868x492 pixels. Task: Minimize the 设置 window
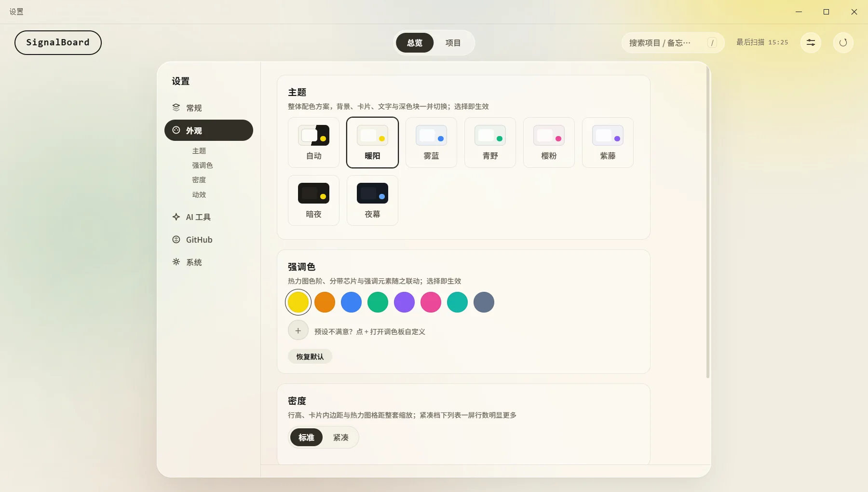[799, 12]
